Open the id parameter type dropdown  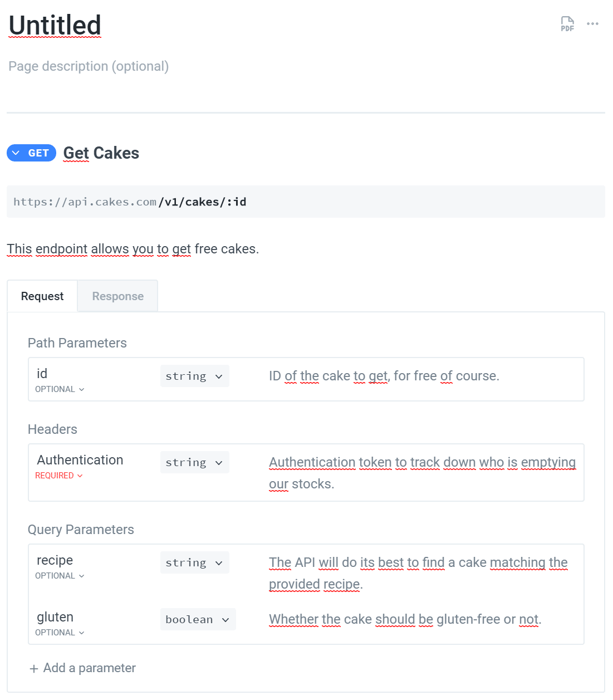[x=194, y=376]
